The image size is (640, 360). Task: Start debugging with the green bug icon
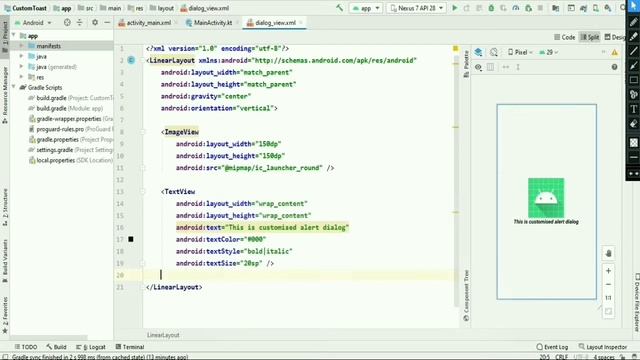pos(491,8)
